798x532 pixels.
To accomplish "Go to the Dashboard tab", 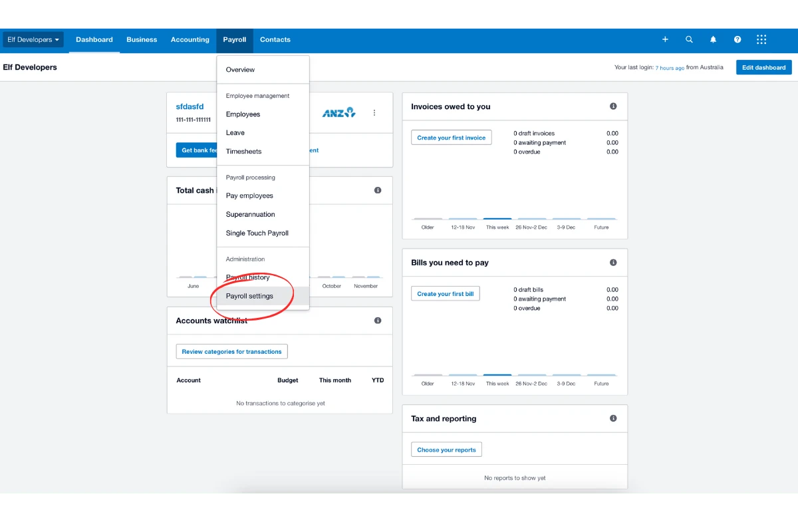I will click(x=94, y=40).
